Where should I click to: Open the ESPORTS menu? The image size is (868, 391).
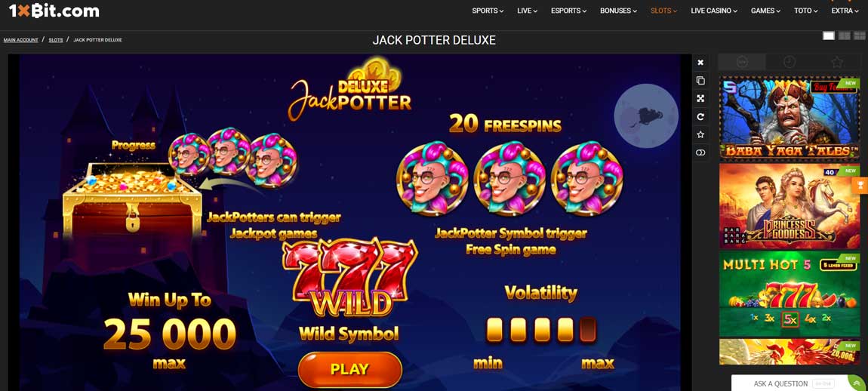click(x=568, y=11)
